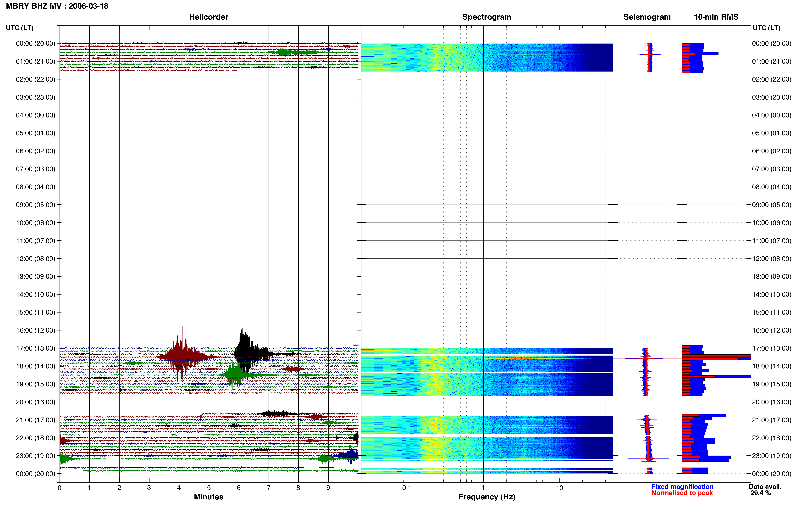
Task: Click the right 09:00 (05:00) time label
Action: point(772,205)
